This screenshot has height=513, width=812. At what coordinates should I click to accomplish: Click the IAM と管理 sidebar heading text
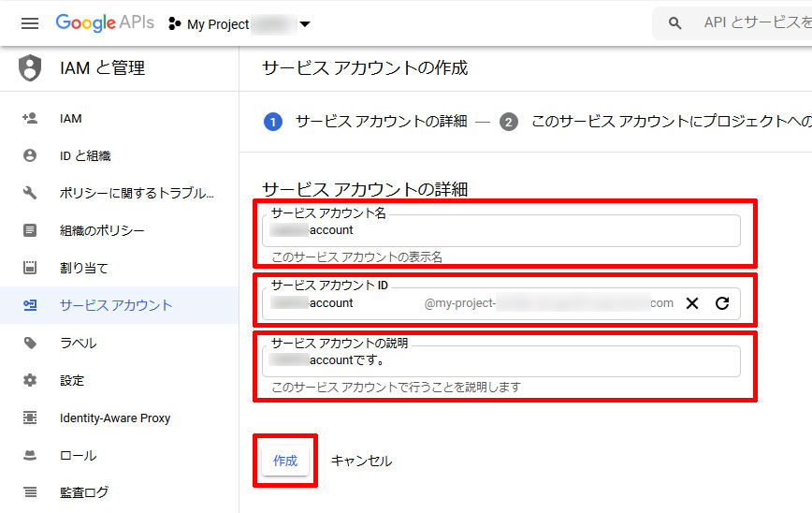click(x=103, y=68)
